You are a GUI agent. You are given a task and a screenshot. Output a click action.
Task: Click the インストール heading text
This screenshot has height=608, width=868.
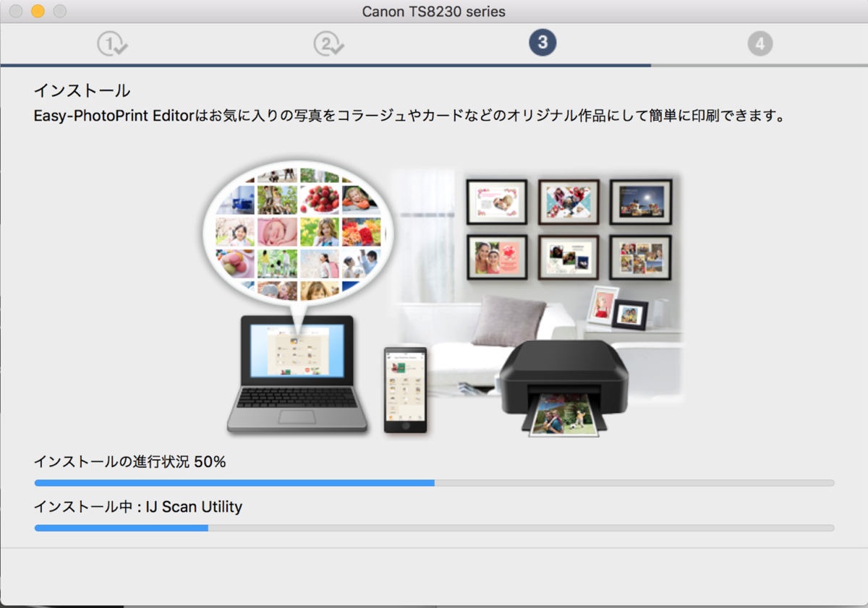(x=82, y=91)
